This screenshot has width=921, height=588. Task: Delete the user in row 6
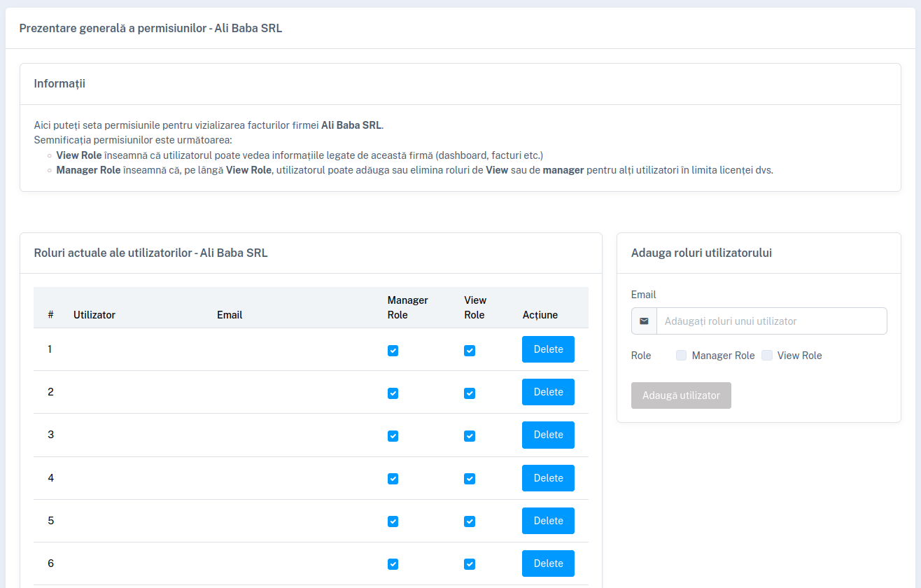[548, 563]
